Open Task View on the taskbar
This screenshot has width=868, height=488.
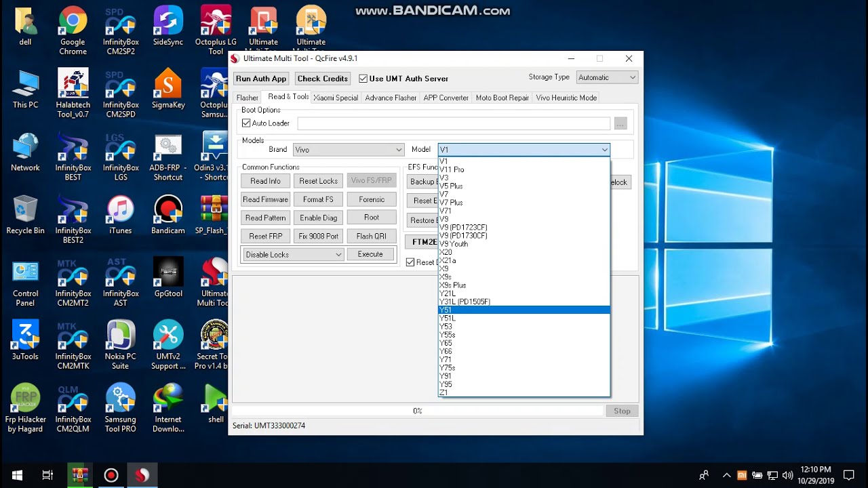click(x=47, y=475)
